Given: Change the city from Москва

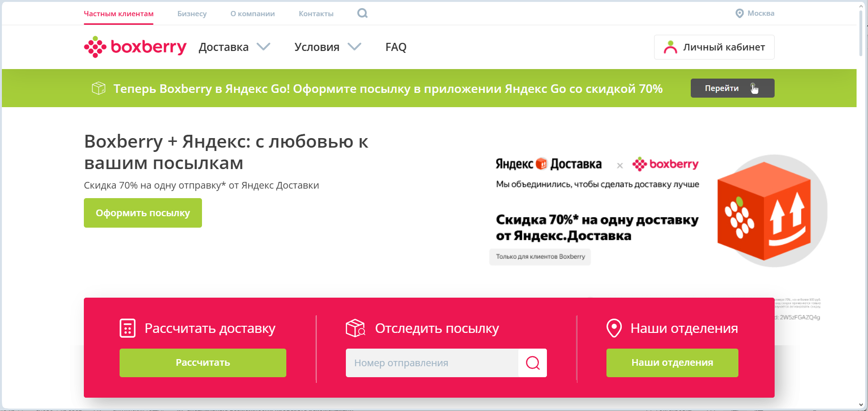Looking at the screenshot, I should [x=761, y=13].
